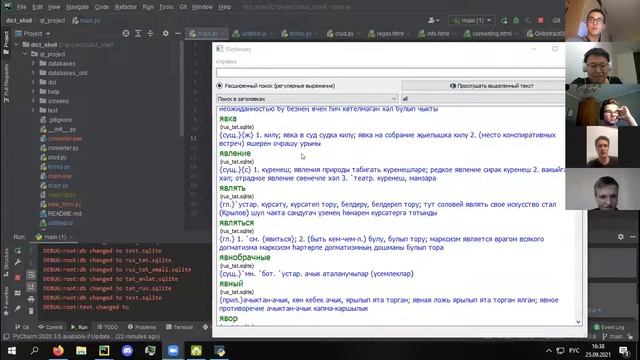Open the notification center icon in the system tray
The image size is (640, 360).
[624, 351]
